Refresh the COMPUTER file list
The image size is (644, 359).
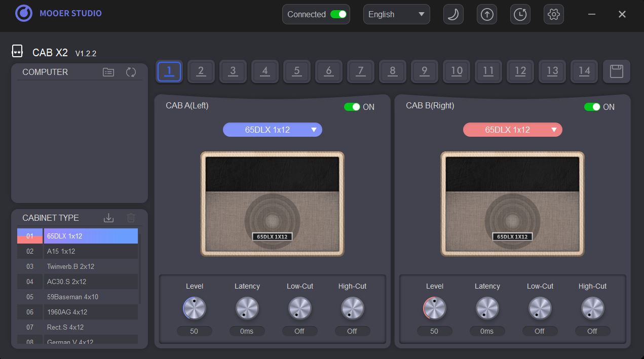pos(131,72)
